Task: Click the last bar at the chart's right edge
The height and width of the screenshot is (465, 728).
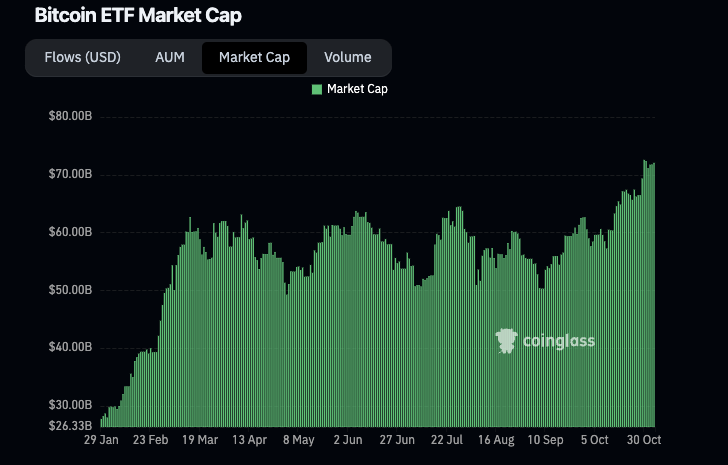Action: [653, 300]
